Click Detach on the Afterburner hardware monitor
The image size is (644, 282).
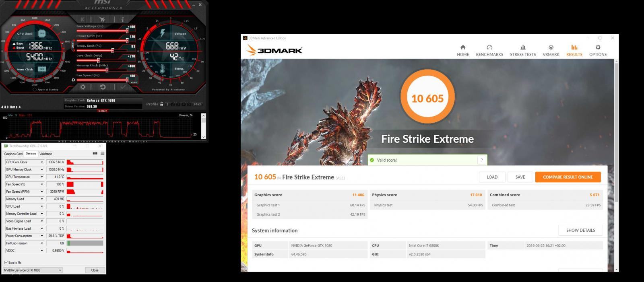[x=103, y=111]
